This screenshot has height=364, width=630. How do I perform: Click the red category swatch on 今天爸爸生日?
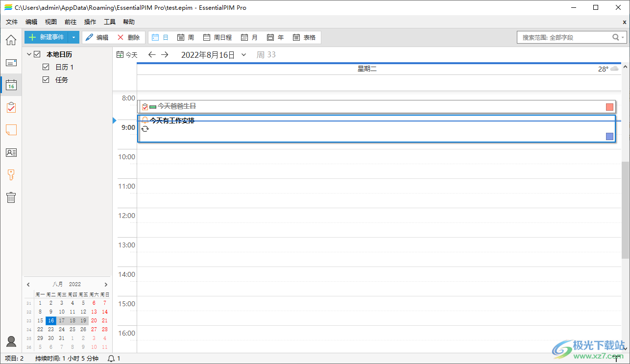point(610,107)
